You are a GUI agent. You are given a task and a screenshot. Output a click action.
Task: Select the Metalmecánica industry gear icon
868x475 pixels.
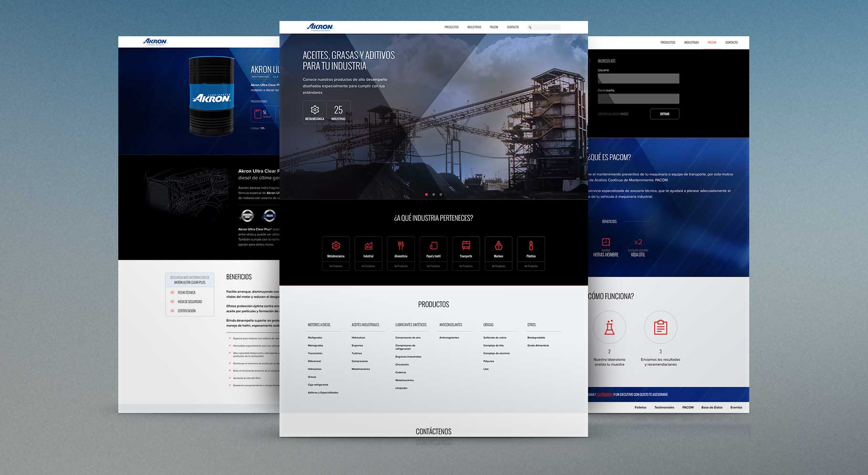pyautogui.click(x=336, y=246)
